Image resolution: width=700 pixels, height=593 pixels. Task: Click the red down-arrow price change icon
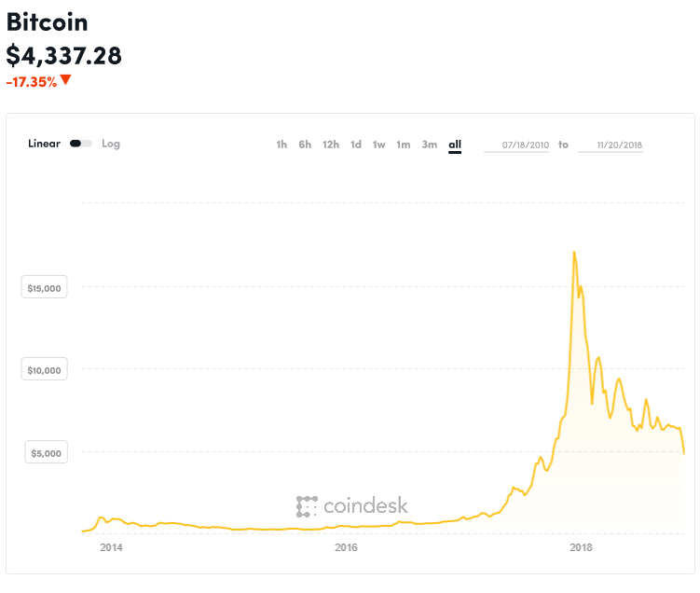click(x=65, y=80)
